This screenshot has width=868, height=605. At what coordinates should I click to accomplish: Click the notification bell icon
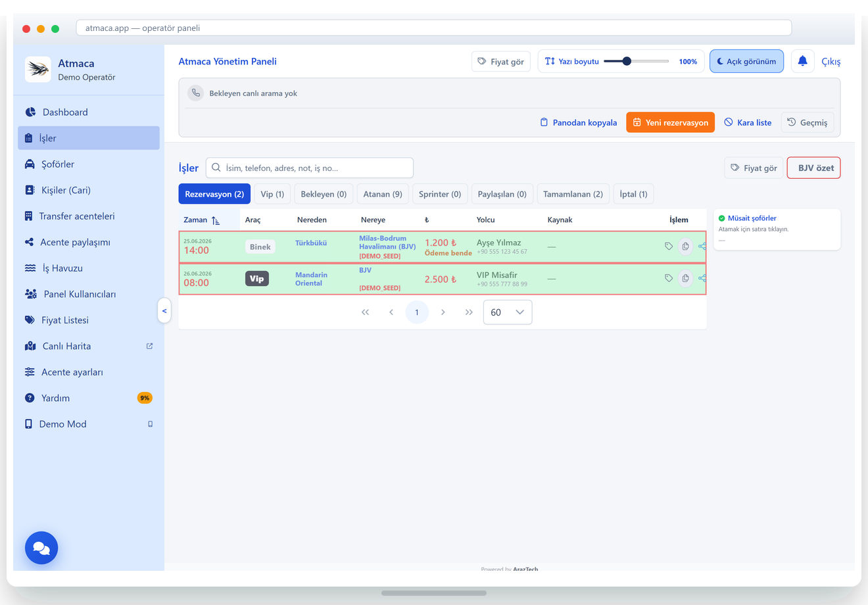[x=802, y=61]
